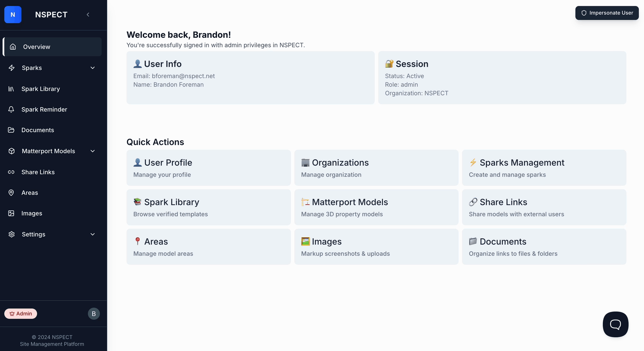Click the Share Links card link icon

473,202
